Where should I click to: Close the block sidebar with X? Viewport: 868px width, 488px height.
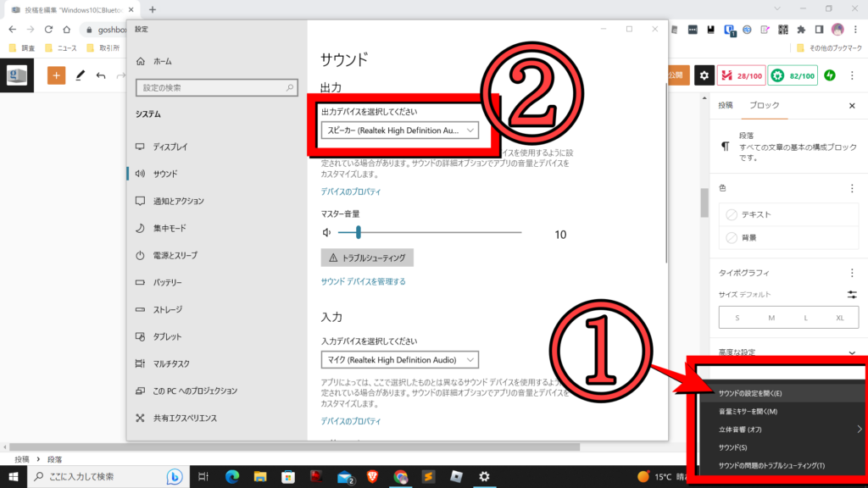pos(852,106)
